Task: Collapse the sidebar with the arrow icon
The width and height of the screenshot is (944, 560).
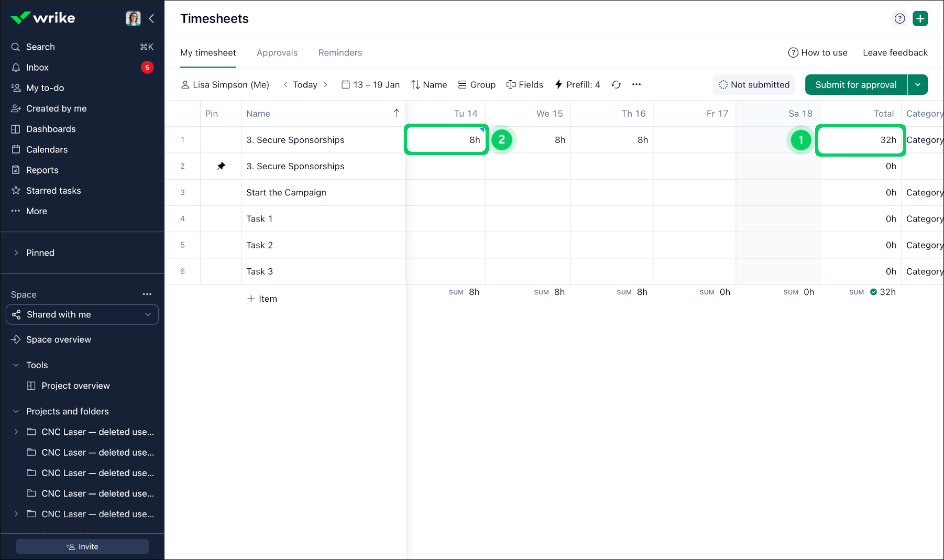Action: click(151, 19)
